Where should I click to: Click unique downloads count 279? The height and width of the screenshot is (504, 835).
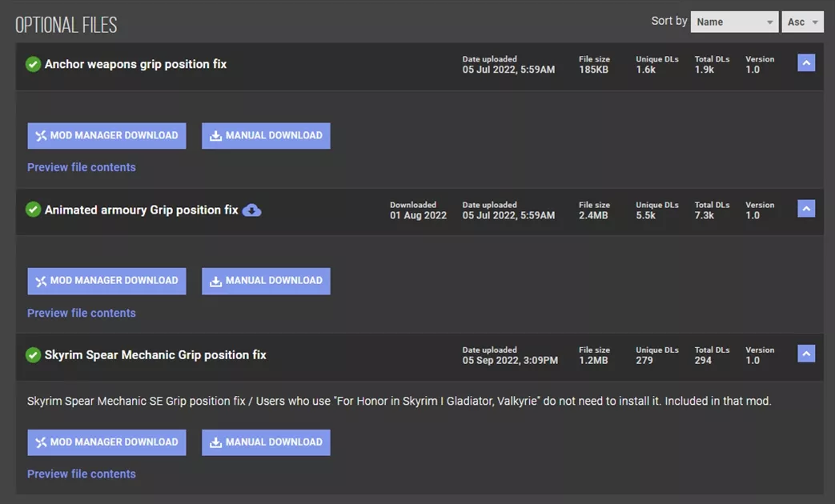(x=644, y=360)
